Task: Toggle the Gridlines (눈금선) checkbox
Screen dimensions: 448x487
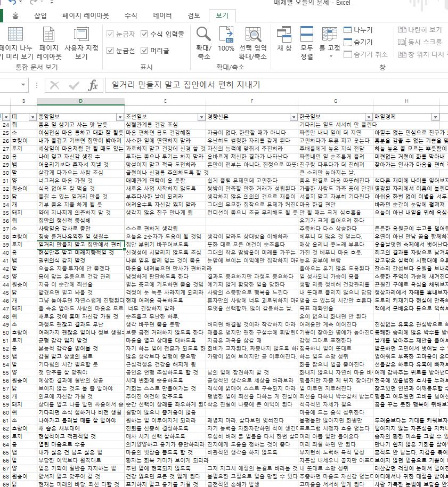Action: pos(121,50)
